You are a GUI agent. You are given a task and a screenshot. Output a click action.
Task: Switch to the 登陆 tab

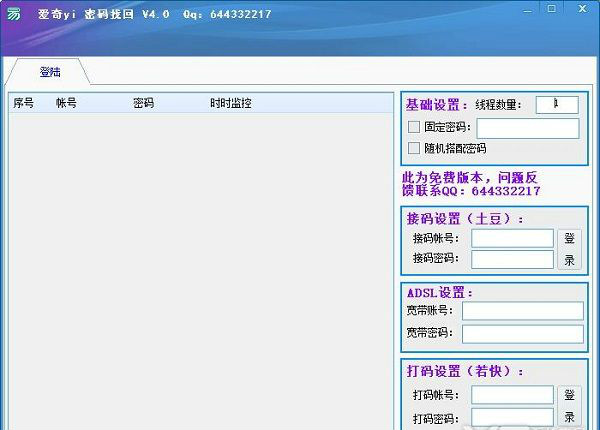(50, 72)
